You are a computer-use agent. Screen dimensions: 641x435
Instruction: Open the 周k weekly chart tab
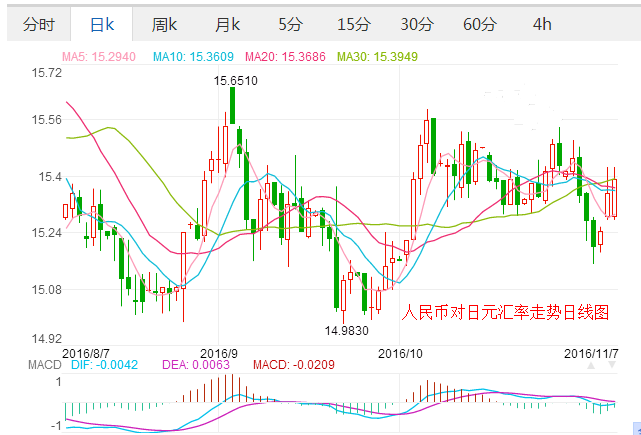coord(164,25)
